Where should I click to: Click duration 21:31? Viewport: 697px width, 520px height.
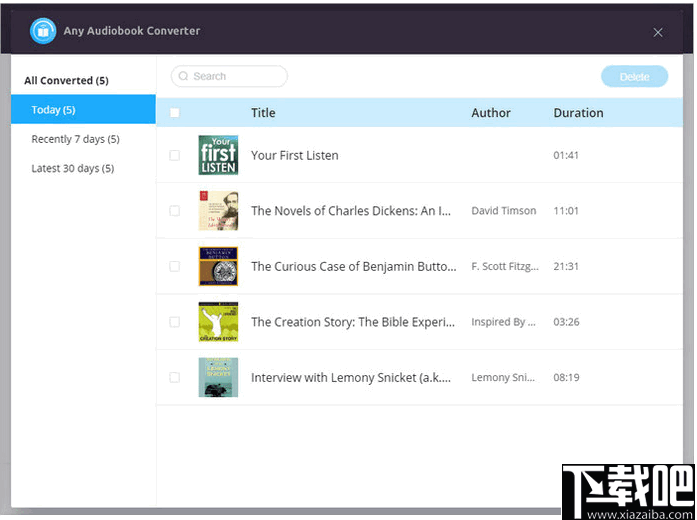pos(566,266)
